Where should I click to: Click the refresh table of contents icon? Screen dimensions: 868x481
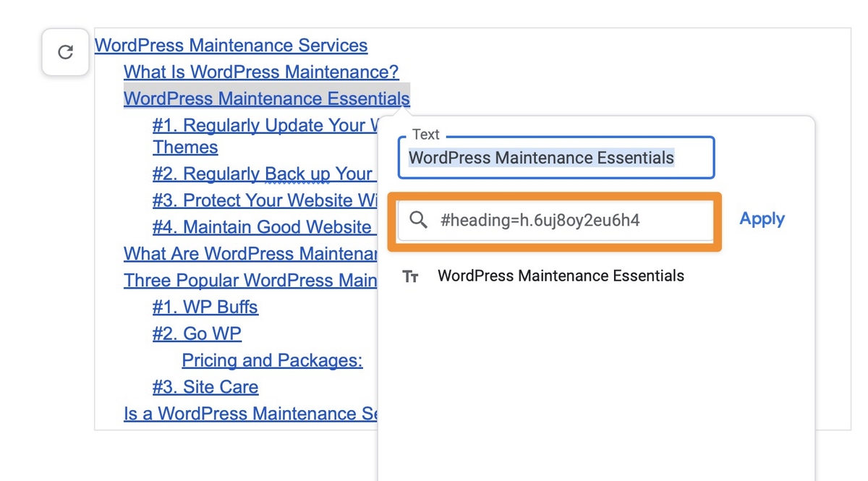click(65, 52)
